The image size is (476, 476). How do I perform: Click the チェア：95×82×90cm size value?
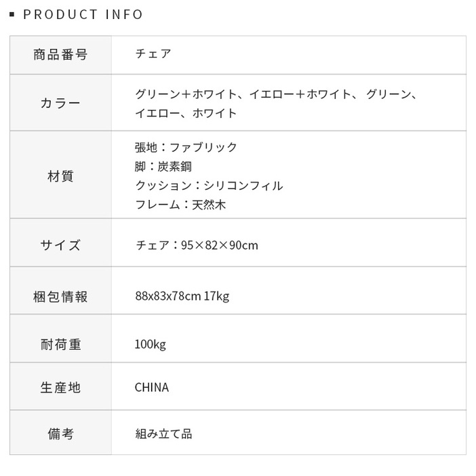[197, 245]
